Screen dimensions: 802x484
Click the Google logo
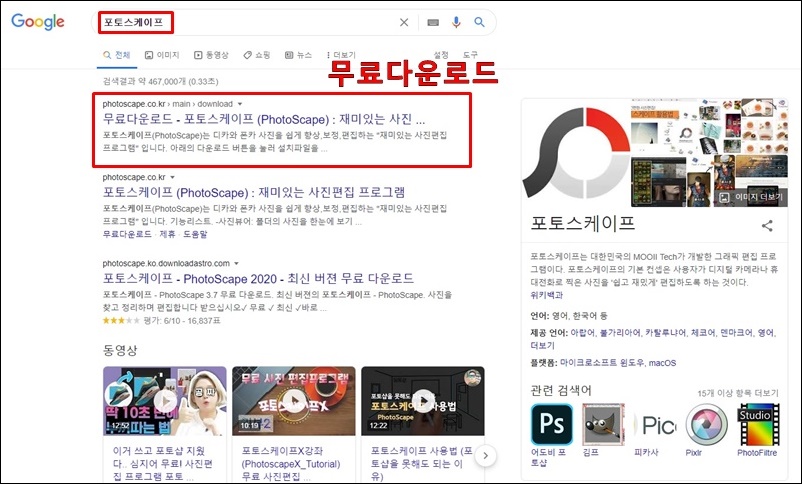coord(38,22)
